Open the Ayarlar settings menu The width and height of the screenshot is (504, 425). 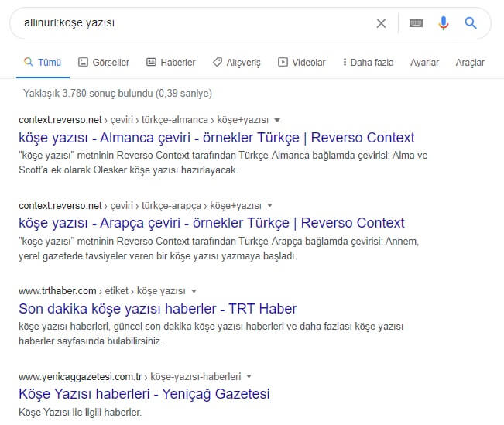[424, 62]
